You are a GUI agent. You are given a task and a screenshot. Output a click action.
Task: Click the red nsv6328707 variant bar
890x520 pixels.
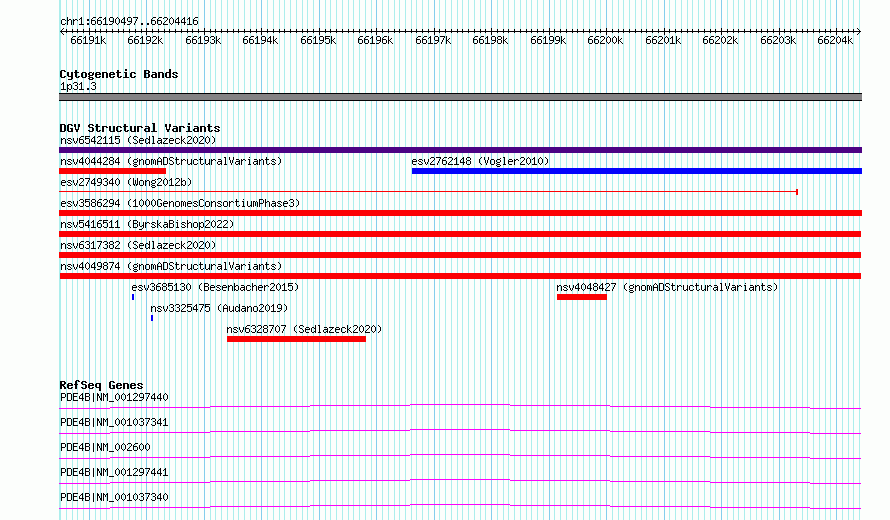coord(296,339)
